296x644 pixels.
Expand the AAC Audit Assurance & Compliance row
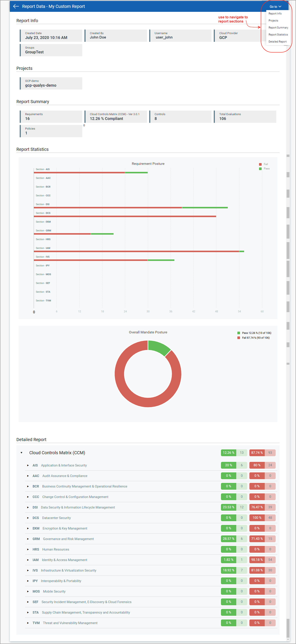[x=28, y=476]
